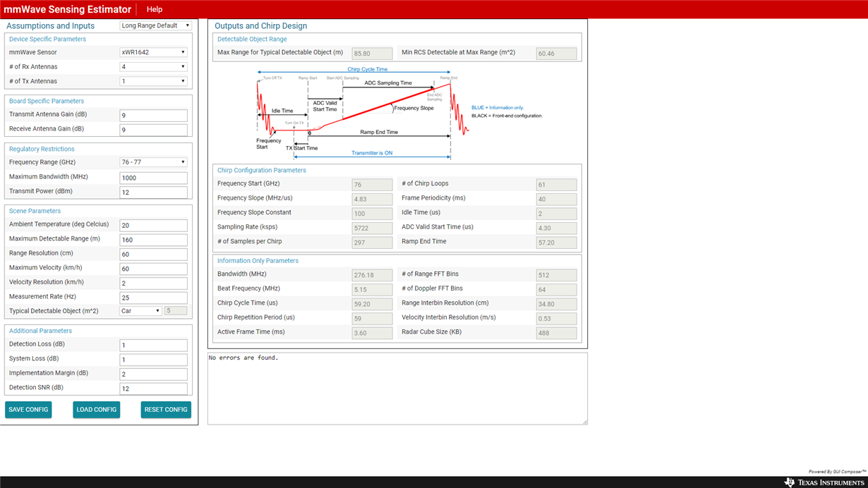Click the Frequency Slope Constant output field
Screen dimensions: 868x488
(x=372, y=214)
